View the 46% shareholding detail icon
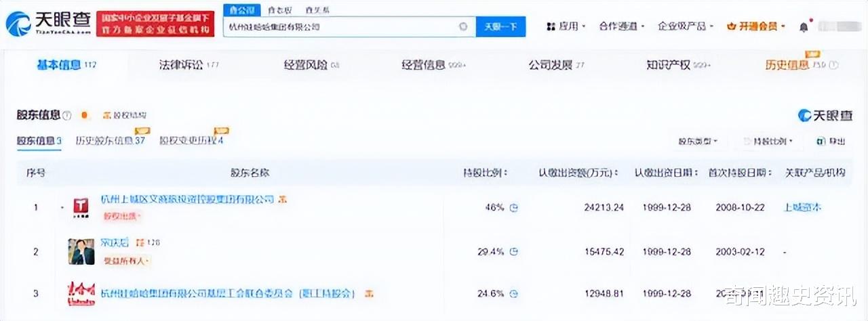 [x=514, y=207]
